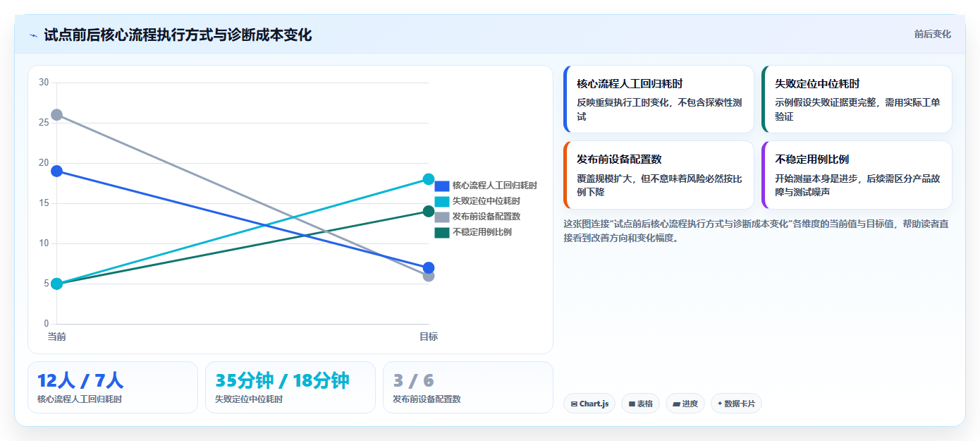Click the gray data point at 6 on 目标
The height and width of the screenshot is (441, 980).
tap(429, 276)
